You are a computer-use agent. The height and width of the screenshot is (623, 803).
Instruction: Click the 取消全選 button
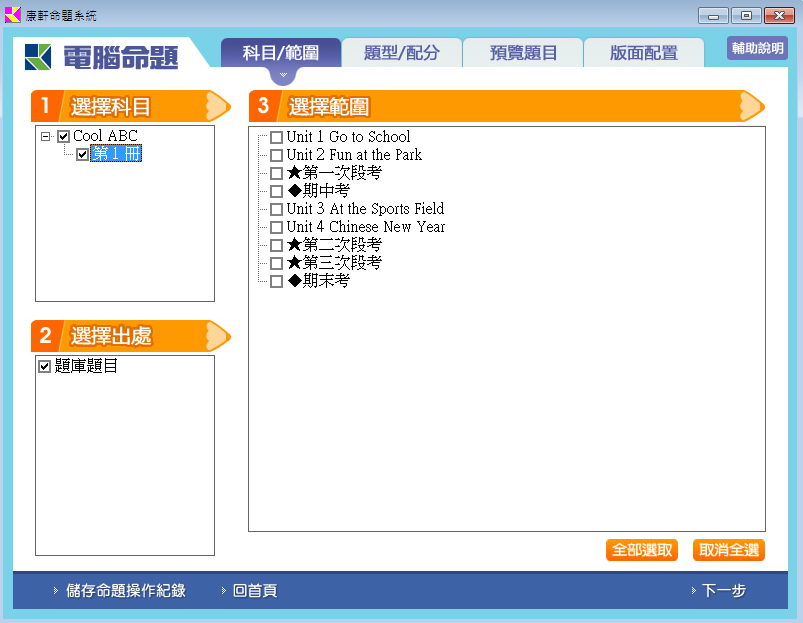tap(729, 550)
